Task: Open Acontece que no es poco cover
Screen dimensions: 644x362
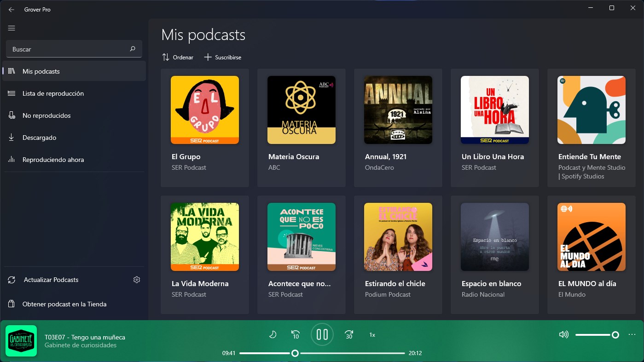Action: [x=302, y=237]
